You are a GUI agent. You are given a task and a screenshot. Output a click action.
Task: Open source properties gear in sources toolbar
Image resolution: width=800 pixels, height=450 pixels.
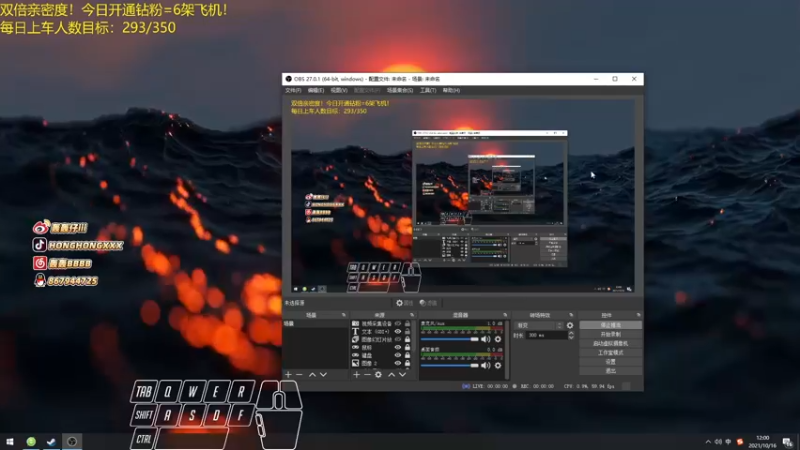tap(378, 374)
